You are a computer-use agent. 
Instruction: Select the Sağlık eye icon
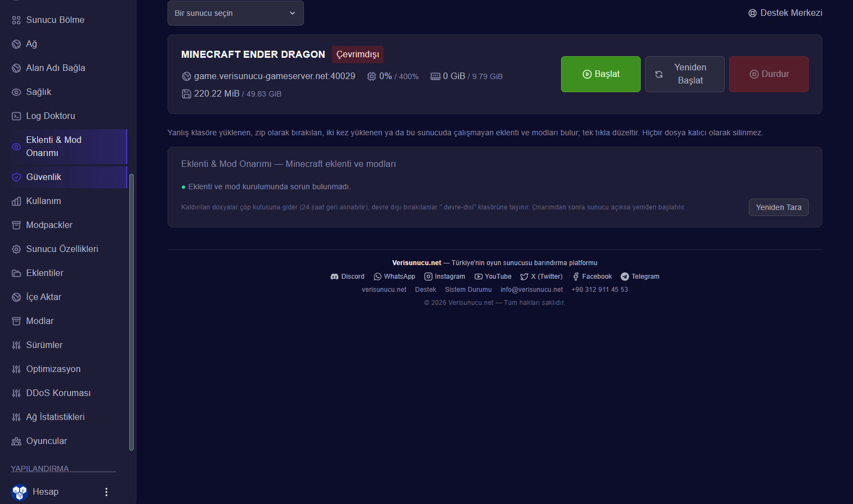pyautogui.click(x=16, y=92)
